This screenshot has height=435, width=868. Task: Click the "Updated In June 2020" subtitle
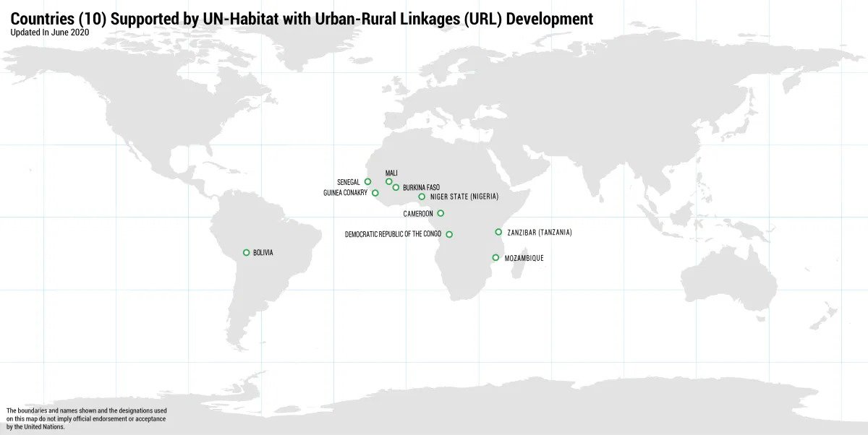(x=50, y=33)
